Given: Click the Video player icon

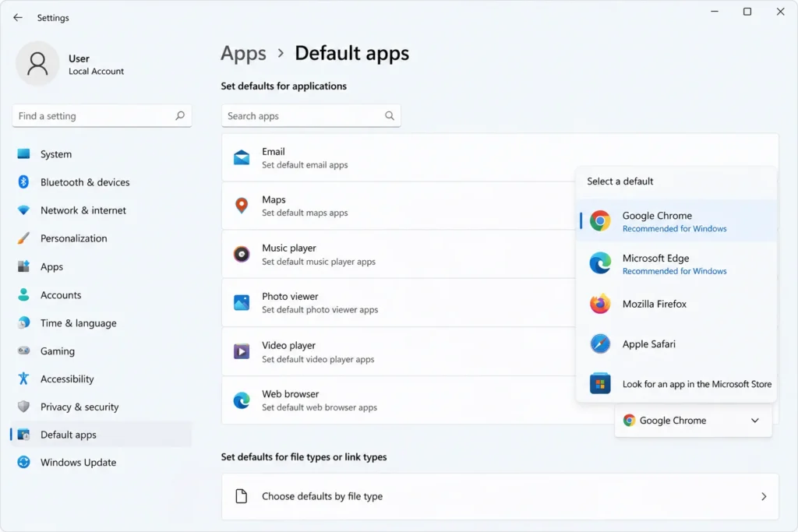Looking at the screenshot, I should [x=242, y=351].
